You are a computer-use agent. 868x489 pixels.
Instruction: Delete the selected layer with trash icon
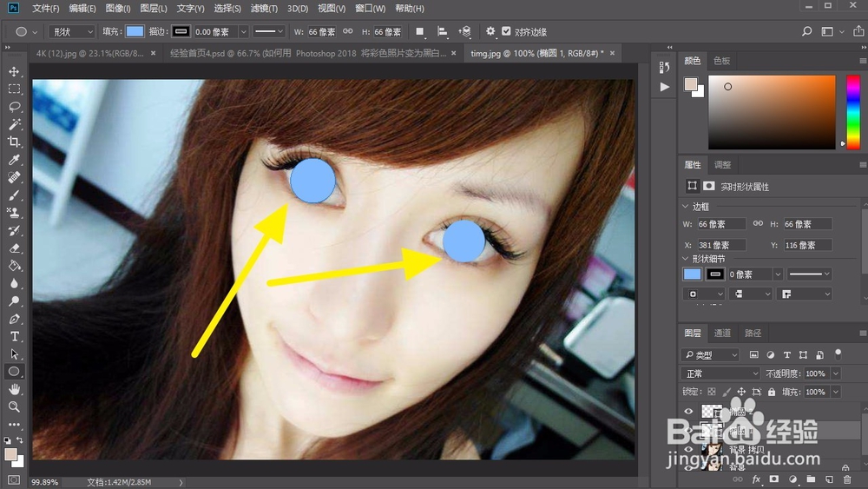(847, 479)
